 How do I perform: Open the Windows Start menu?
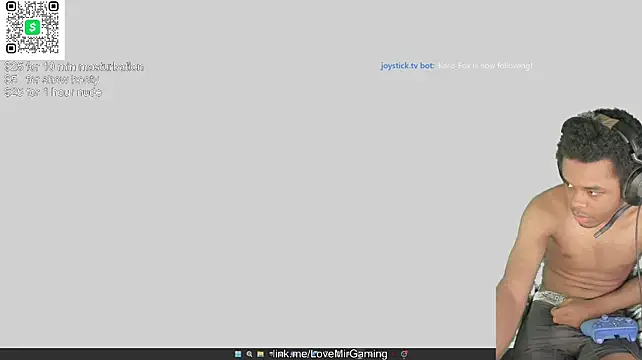point(238,354)
